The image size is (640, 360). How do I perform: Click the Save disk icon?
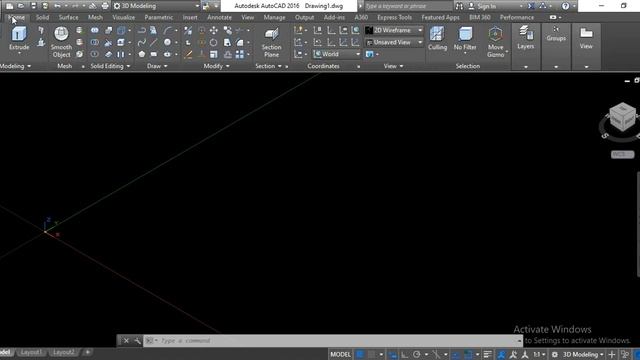point(33,6)
